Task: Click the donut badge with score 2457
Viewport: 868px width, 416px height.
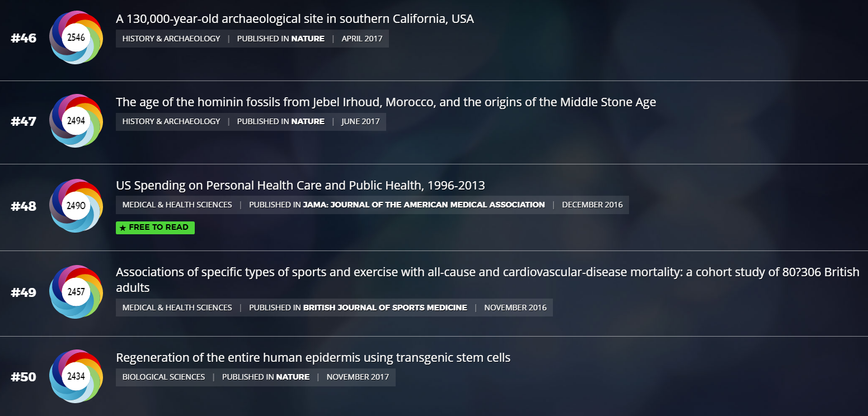Action: pos(76,292)
